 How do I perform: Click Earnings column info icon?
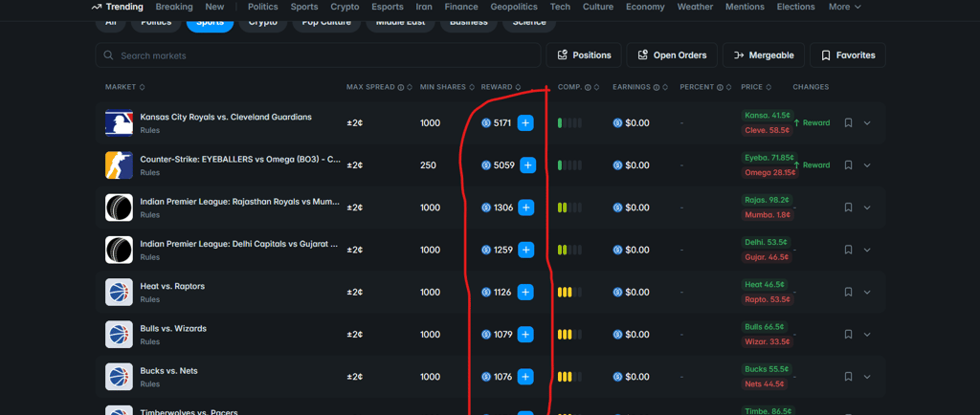click(657, 87)
